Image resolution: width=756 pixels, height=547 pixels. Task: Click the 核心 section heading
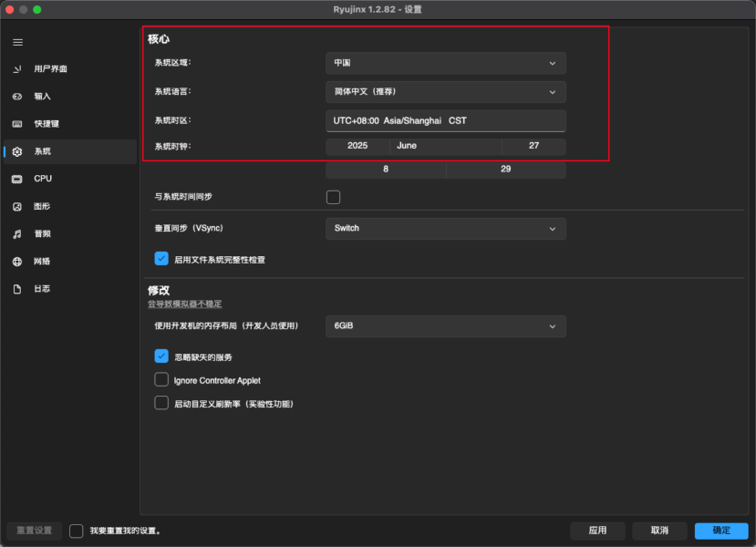coord(159,39)
